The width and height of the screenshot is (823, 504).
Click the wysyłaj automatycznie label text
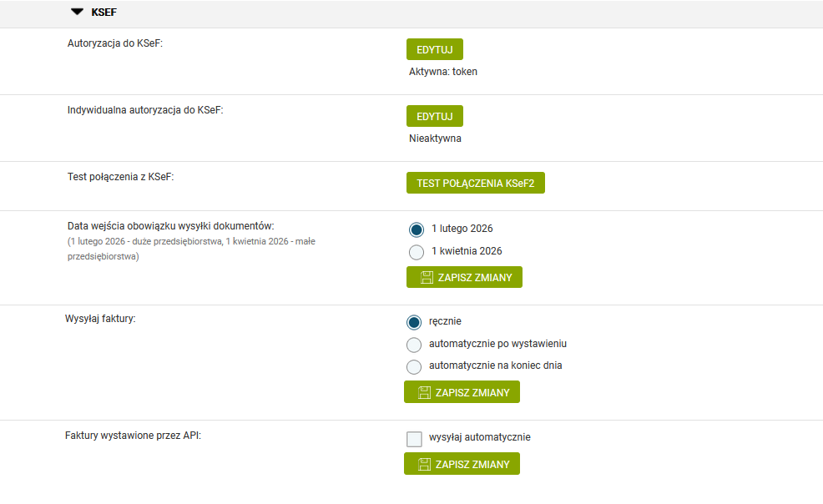point(479,437)
